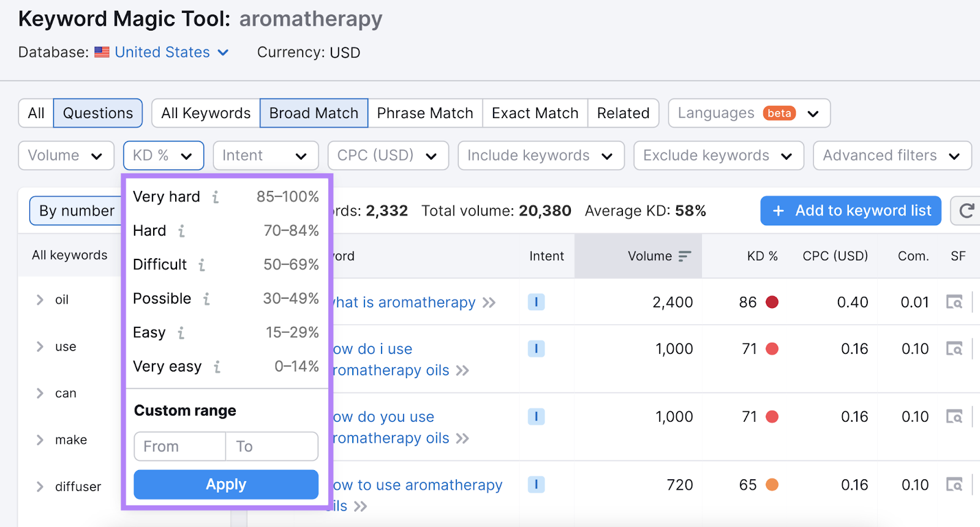Open SERP icon for how to use aromatherapy row

tap(954, 484)
